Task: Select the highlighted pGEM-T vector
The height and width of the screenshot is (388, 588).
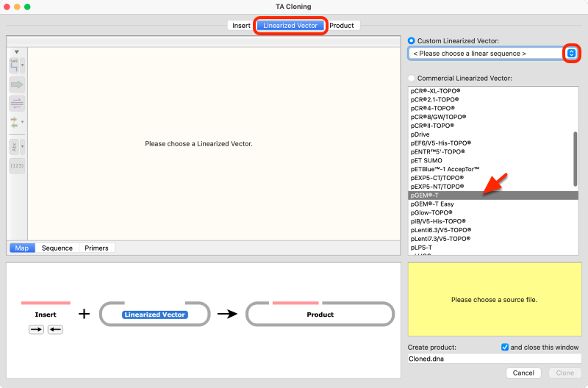Action: click(x=493, y=195)
